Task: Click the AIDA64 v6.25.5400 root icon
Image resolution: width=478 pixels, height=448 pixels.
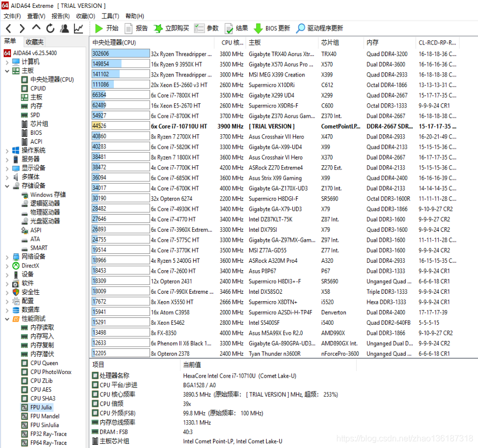Action: [x=7, y=53]
